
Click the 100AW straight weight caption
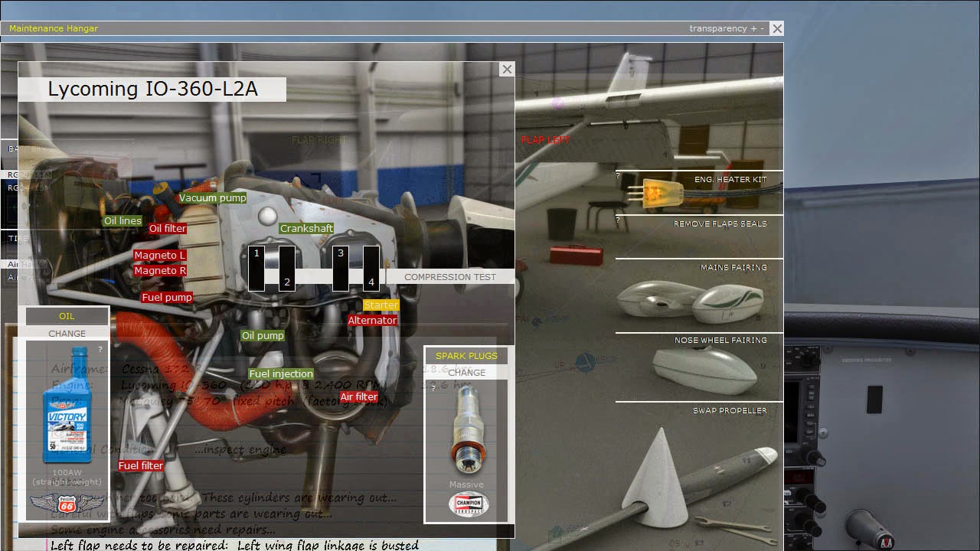point(67,478)
